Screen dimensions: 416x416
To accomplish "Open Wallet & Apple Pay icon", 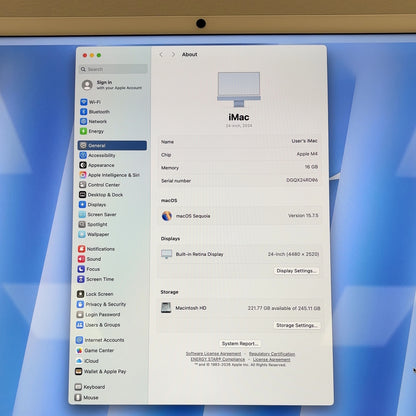I will coord(79,371).
